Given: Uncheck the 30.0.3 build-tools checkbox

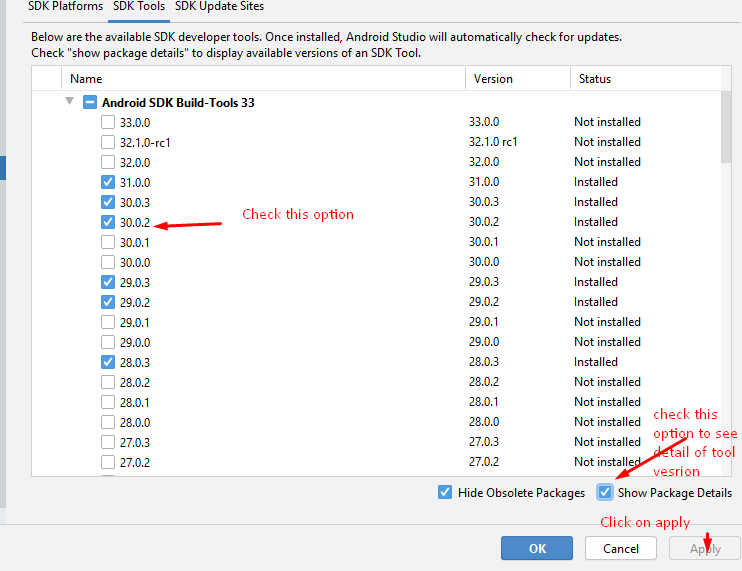Looking at the screenshot, I should pos(108,202).
